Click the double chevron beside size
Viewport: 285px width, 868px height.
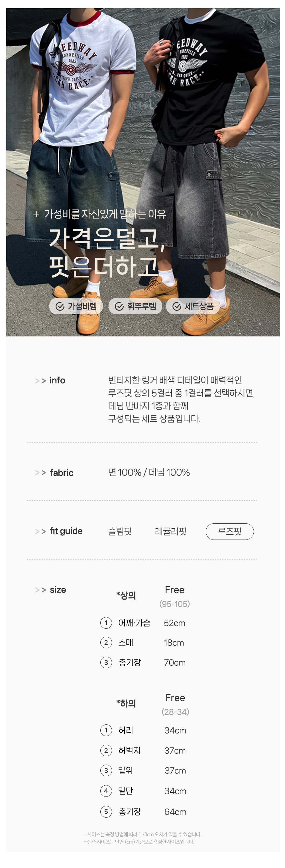pos(40,590)
